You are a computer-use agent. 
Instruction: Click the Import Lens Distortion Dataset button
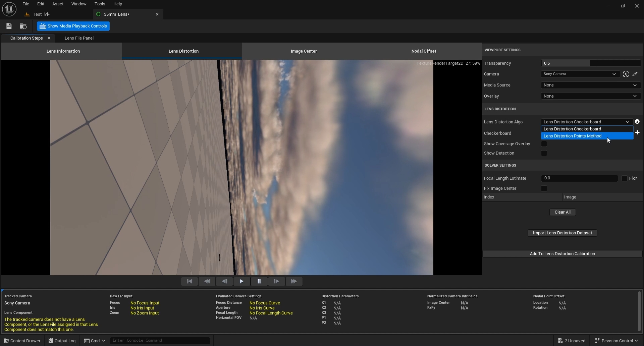(562, 233)
